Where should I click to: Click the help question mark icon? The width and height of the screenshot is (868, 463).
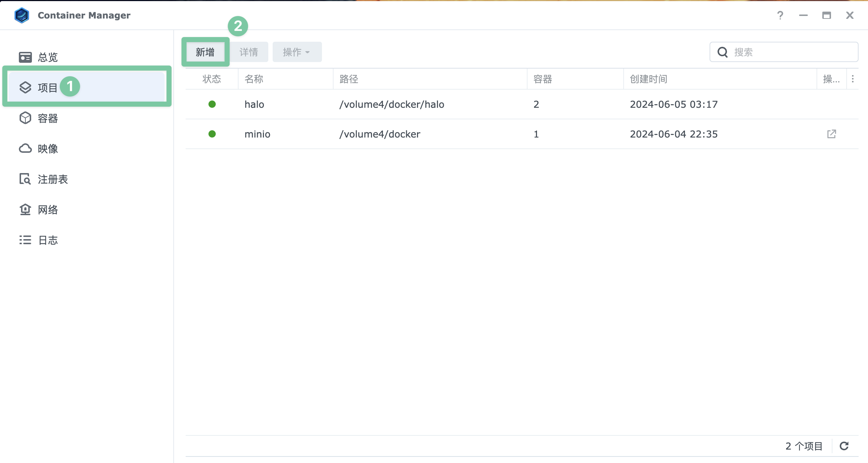[x=780, y=15]
